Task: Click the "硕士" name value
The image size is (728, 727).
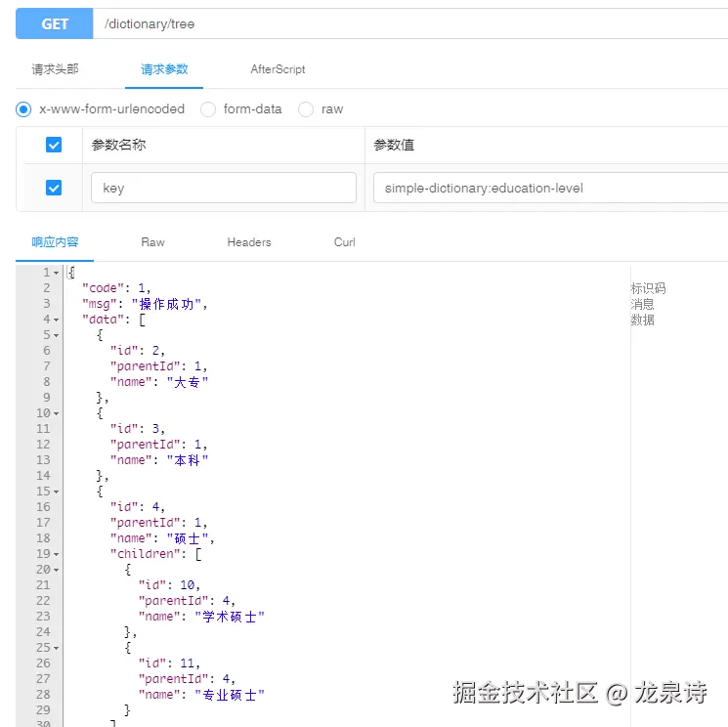Action: point(187,538)
